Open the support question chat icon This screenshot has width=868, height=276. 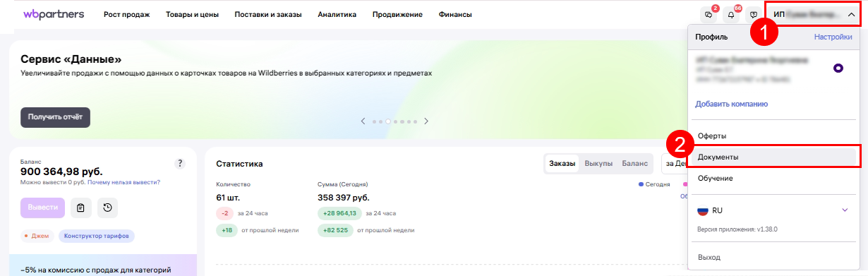[x=754, y=15]
